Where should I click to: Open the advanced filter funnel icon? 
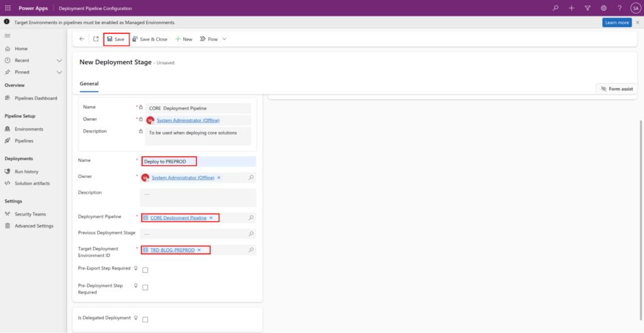click(x=587, y=8)
